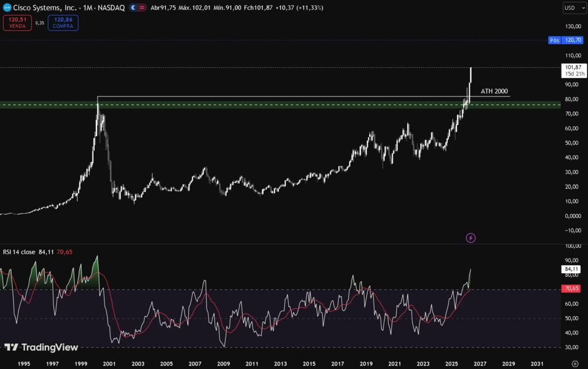Click the 2017 label on time axis

338,364
